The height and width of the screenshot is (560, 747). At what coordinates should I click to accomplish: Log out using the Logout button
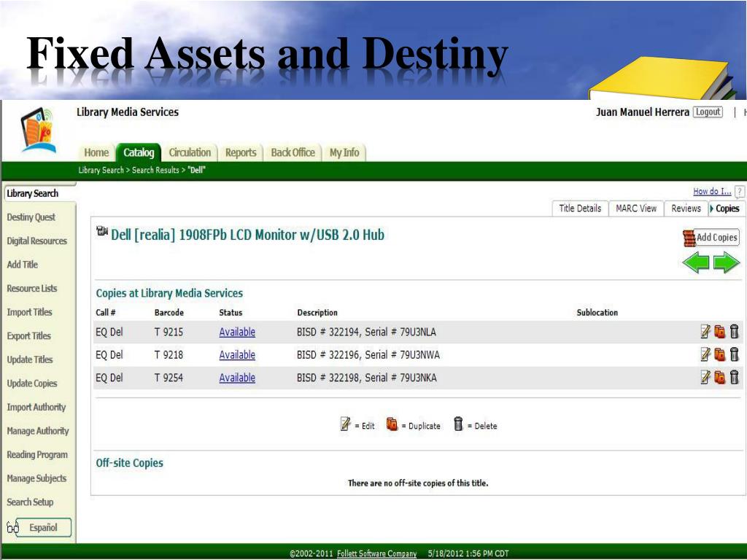tap(708, 112)
